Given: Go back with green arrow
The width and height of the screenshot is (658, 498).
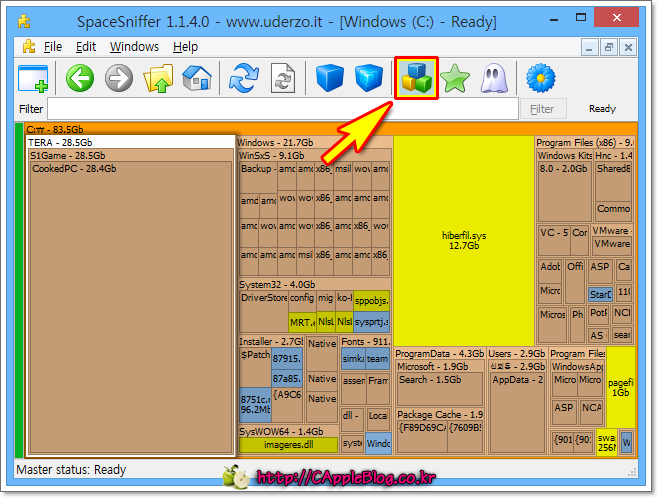Looking at the screenshot, I should coord(80,78).
